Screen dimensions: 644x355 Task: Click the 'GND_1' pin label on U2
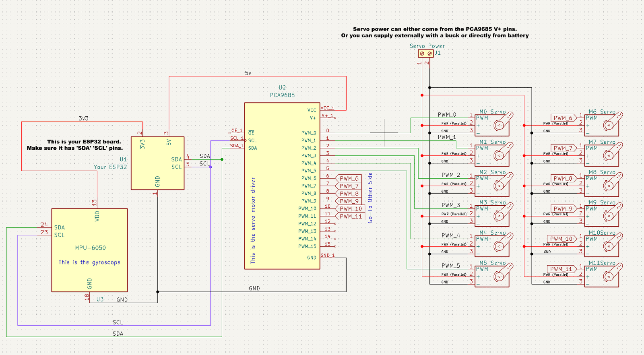[327, 255]
